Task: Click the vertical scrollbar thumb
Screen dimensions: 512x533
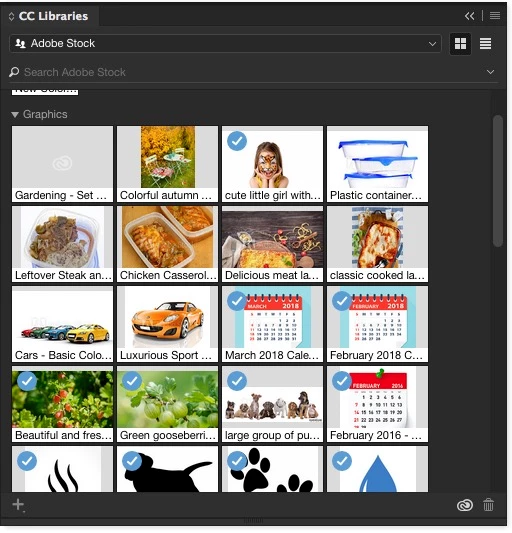Action: [x=498, y=181]
